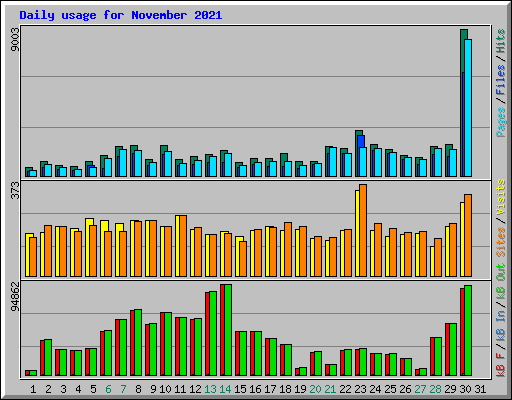
Task: Click the tallest green kB bar on day 14
Action: pos(228,330)
